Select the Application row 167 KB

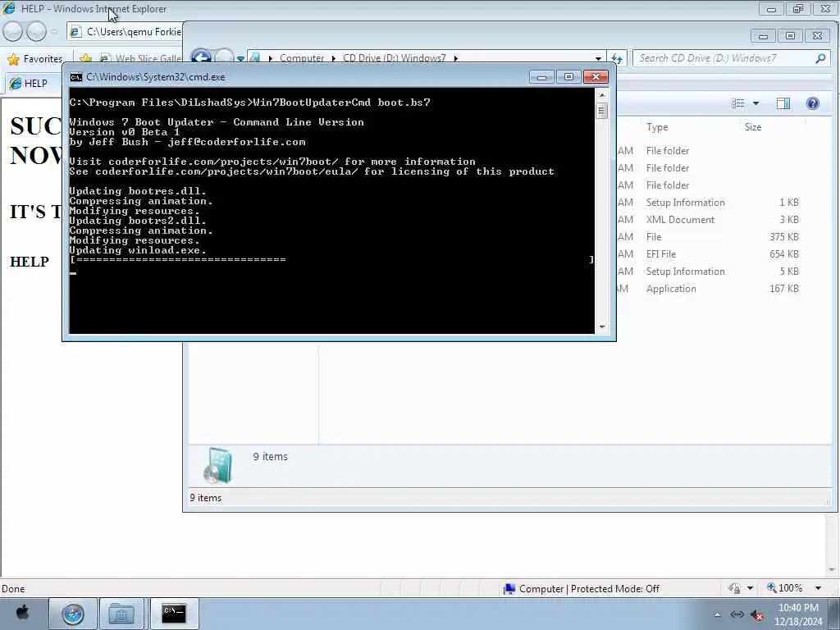click(707, 289)
